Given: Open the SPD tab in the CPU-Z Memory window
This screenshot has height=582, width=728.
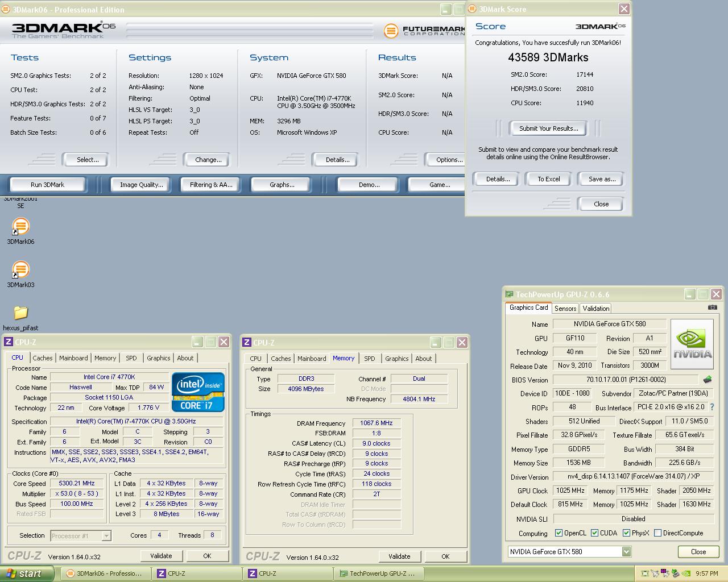Looking at the screenshot, I should [x=369, y=359].
